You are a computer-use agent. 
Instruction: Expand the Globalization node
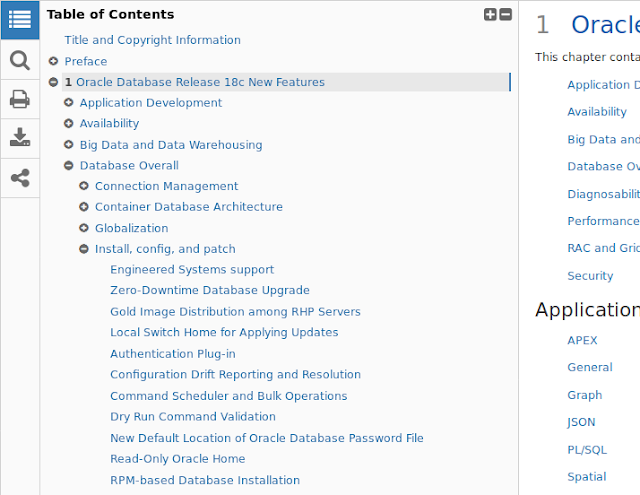(84, 228)
